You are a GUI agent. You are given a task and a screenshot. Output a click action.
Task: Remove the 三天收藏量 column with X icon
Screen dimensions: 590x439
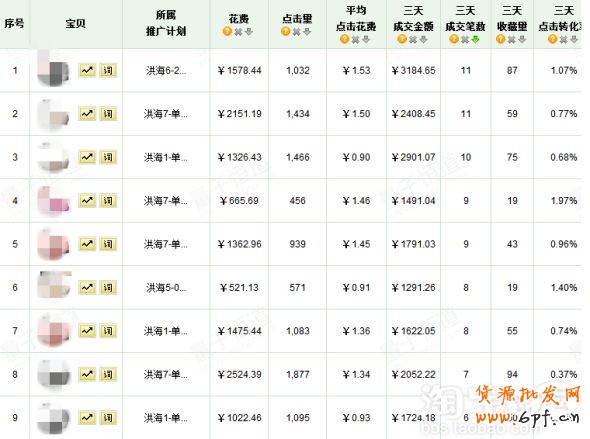point(511,39)
